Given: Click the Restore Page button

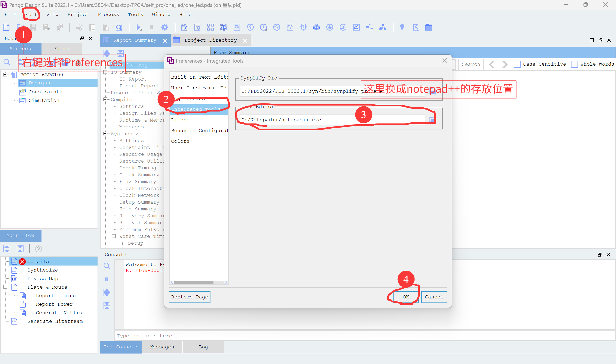Looking at the screenshot, I should point(189,297).
